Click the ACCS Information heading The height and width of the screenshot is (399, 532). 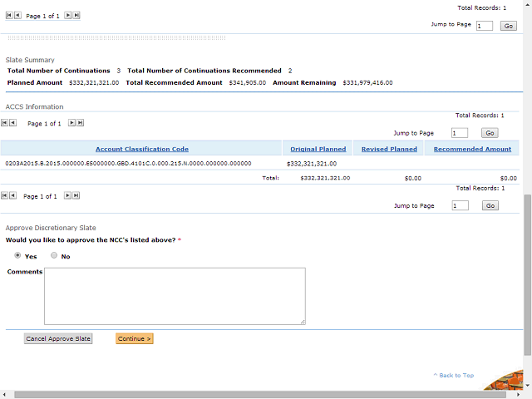click(x=34, y=107)
